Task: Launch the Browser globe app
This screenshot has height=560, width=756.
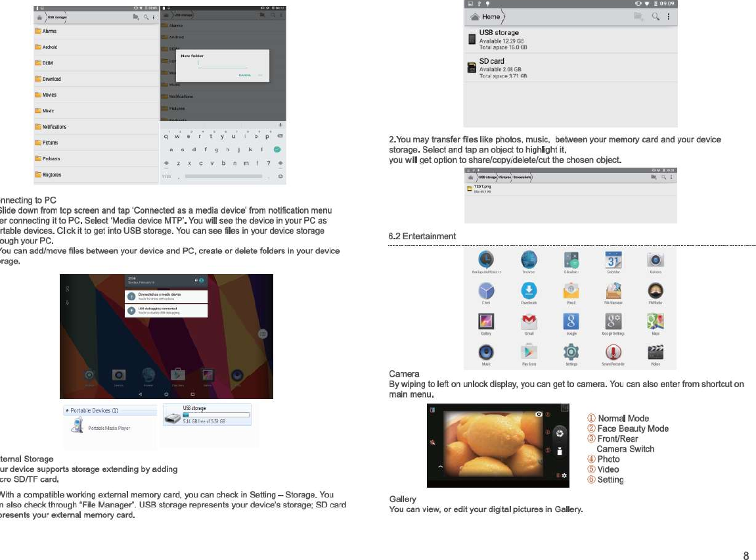Action: (529, 260)
